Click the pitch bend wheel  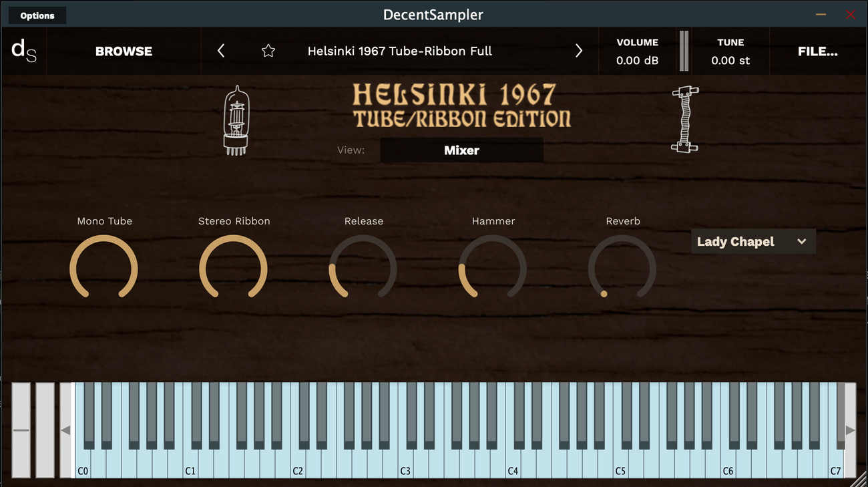(21, 430)
